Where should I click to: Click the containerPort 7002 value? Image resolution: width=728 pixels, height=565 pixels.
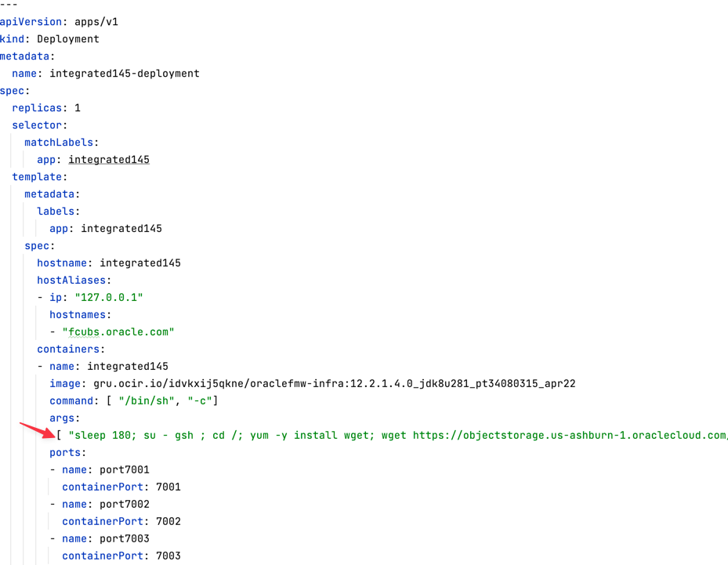(x=168, y=521)
